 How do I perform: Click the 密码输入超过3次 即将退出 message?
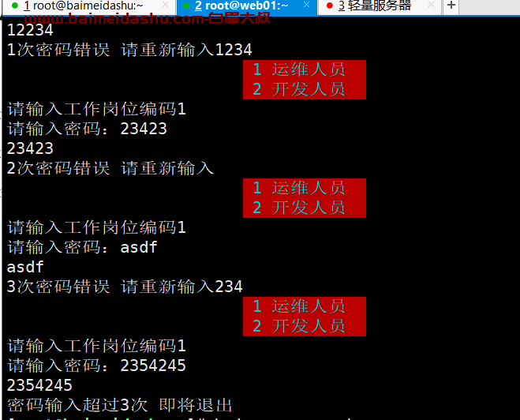coord(120,405)
